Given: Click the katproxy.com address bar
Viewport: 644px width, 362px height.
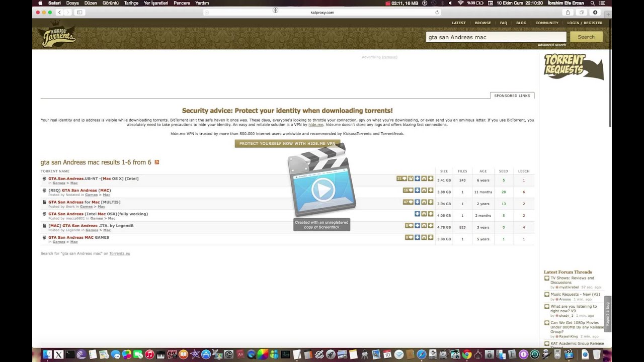Looking at the screenshot, I should click(322, 12).
